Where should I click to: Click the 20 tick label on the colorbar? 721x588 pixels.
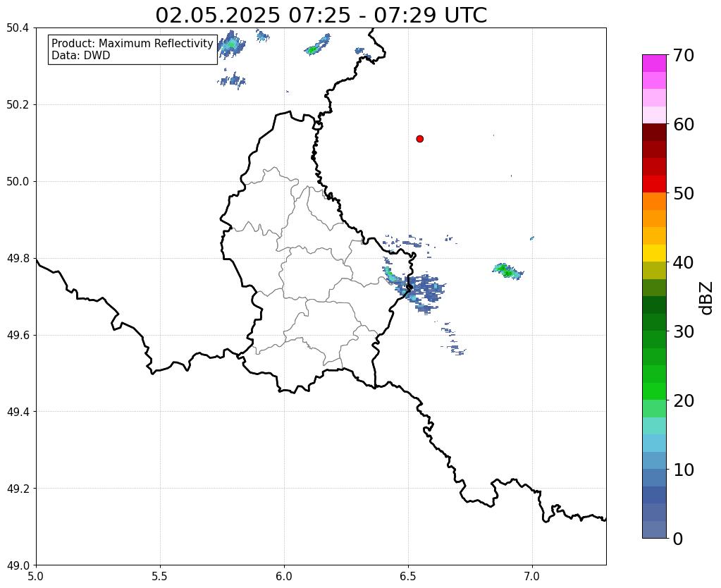(684, 400)
